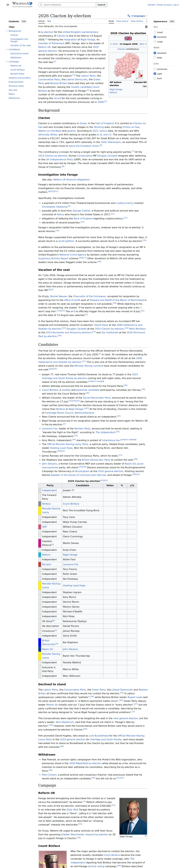The height and width of the screenshot is (868, 186).
Task: Select Wide width option
Action: [x=155, y=58]
